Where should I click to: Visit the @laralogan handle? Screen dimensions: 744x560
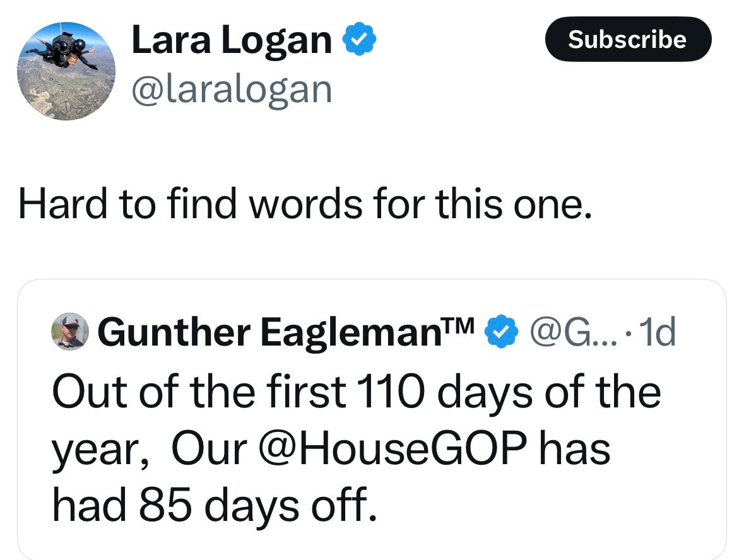231,89
